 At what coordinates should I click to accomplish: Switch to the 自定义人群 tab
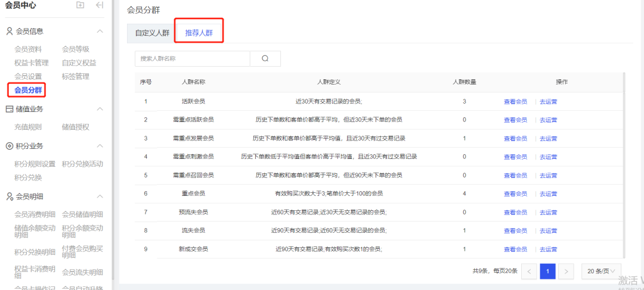coord(152,33)
